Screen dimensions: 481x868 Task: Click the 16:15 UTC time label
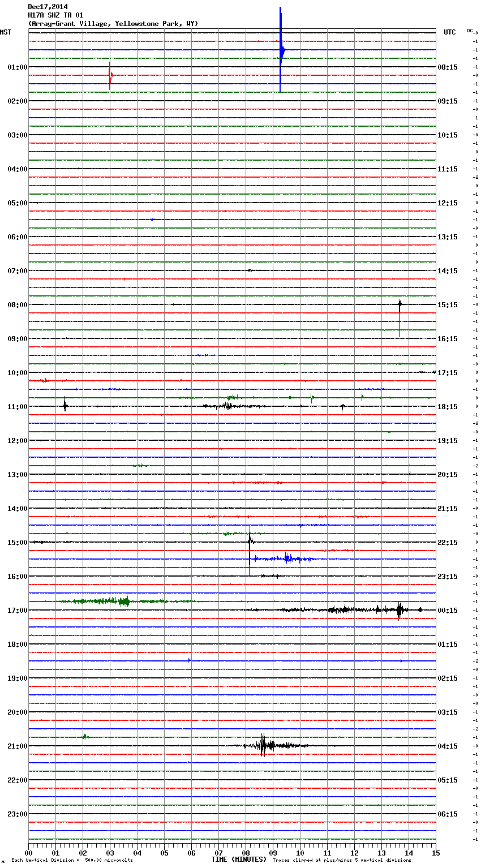pos(448,339)
